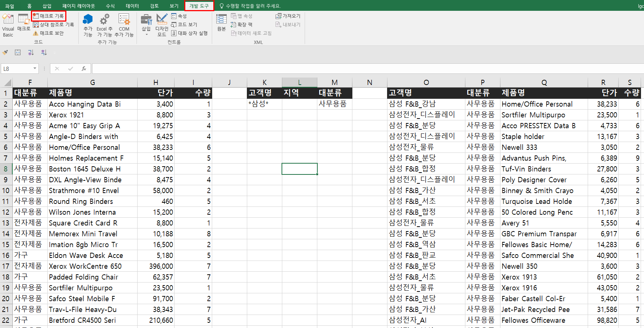Select column L header
Screen dimensions: 644x328
click(299, 82)
